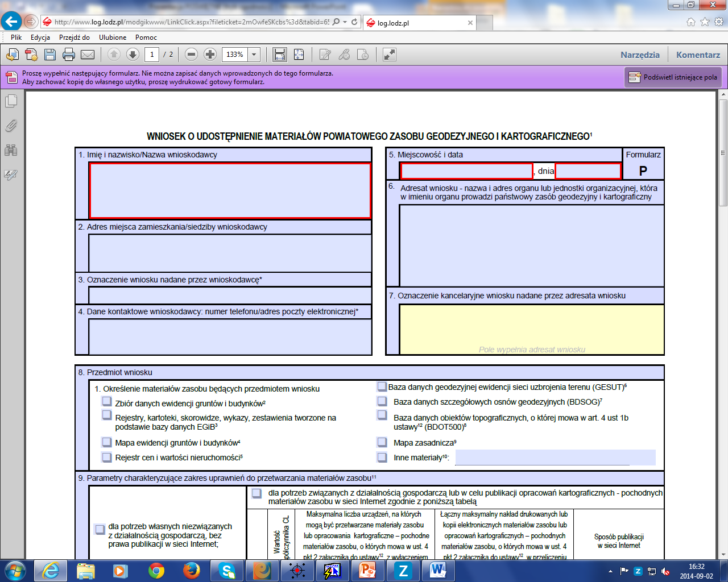The image size is (728, 582).
Task: Click Dane kontaktowe wnioskodawcy field
Action: coord(230,336)
